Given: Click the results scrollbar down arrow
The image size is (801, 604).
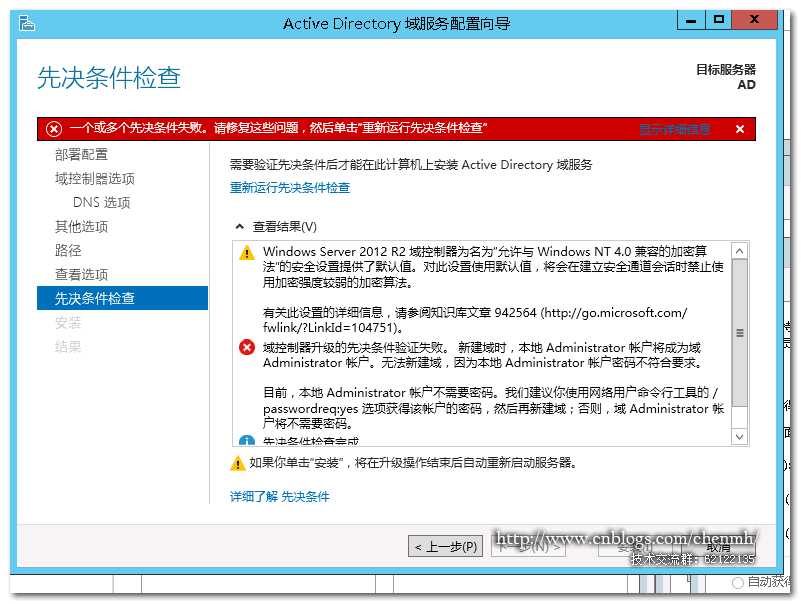Looking at the screenshot, I should point(740,436).
